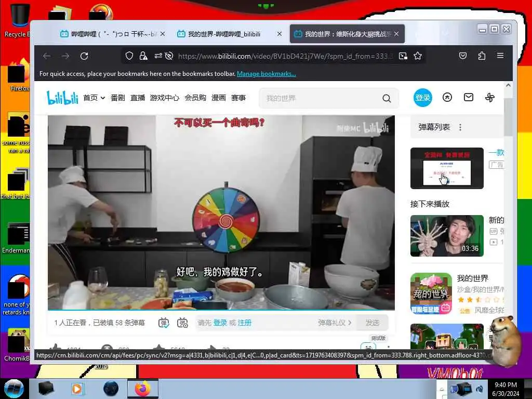Open the Firefox extensions puzzle icon

[x=482, y=56]
